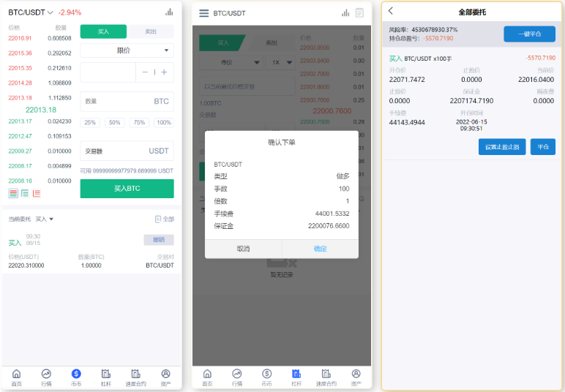Click the 一键平仓 button
Viewport: 565px width, 392px height.
click(529, 34)
